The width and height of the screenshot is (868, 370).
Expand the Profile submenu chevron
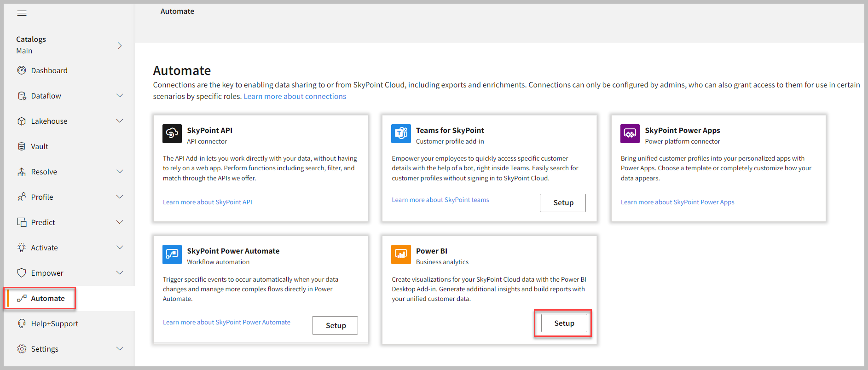tap(120, 197)
